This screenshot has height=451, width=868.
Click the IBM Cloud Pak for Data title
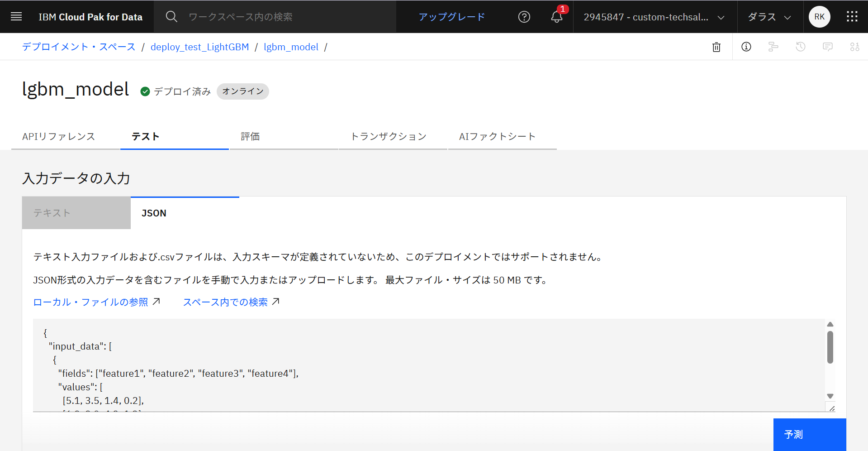pos(90,17)
